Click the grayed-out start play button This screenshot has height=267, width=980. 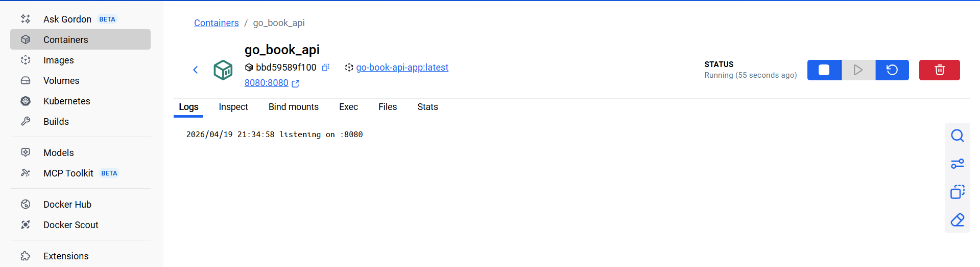point(858,70)
